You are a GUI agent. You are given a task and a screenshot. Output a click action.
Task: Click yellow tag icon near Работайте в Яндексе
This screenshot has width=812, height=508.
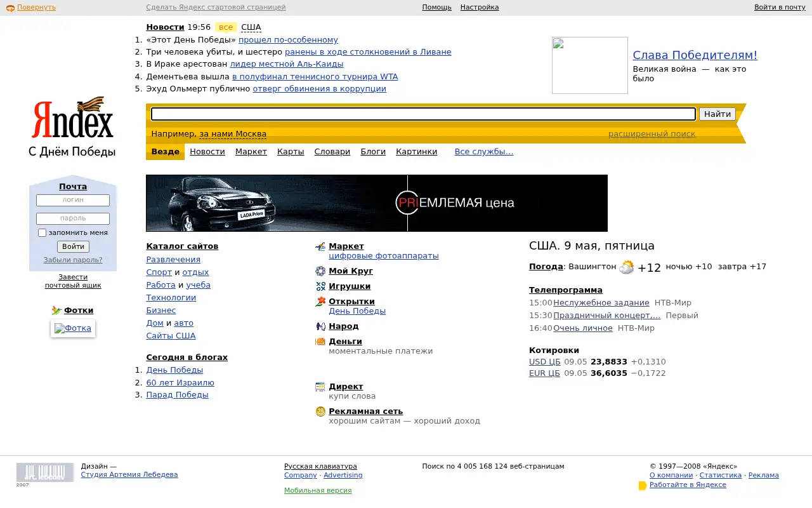point(643,486)
